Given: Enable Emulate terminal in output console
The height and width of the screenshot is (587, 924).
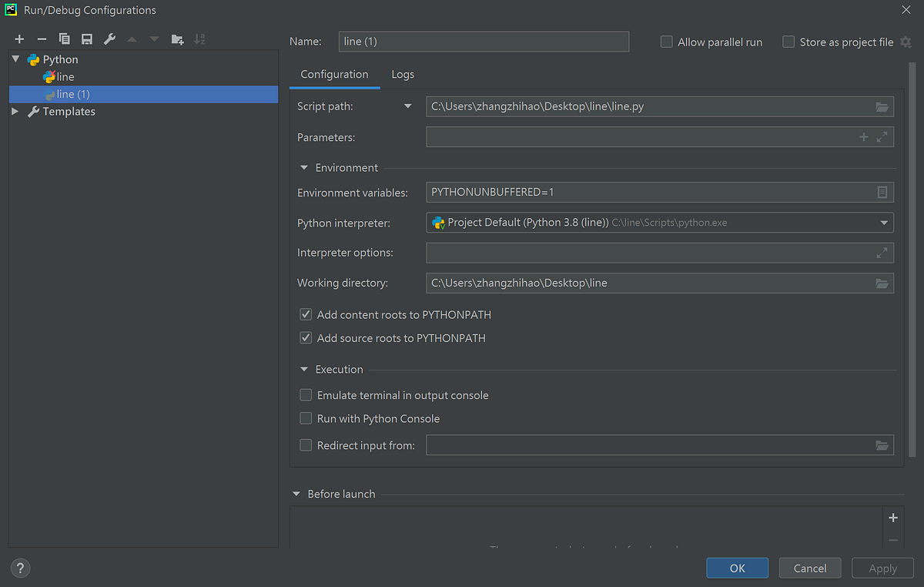Looking at the screenshot, I should (306, 395).
